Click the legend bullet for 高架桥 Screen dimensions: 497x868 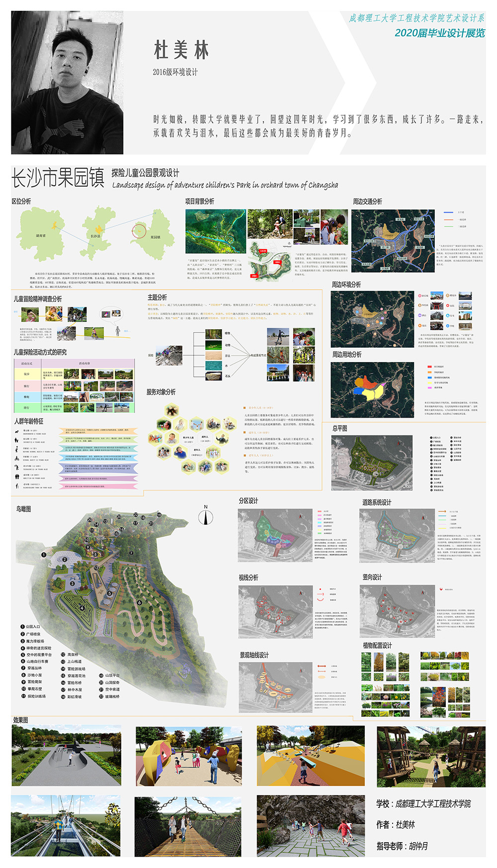pyautogui.click(x=63, y=654)
